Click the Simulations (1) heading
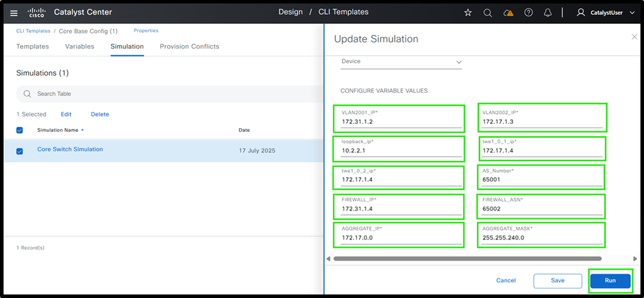This screenshot has height=298, width=644. pos(43,73)
